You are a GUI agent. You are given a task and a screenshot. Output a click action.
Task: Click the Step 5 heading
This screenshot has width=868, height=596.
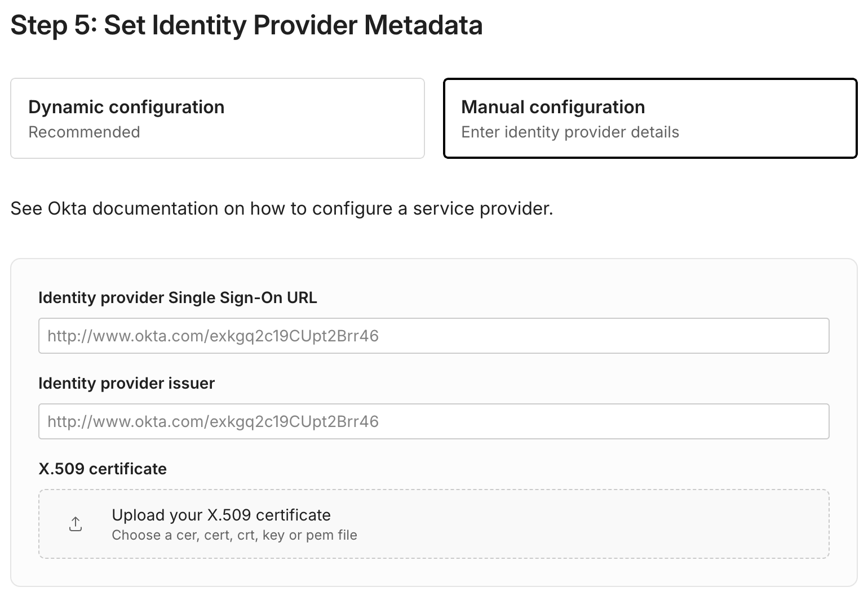pos(247,25)
